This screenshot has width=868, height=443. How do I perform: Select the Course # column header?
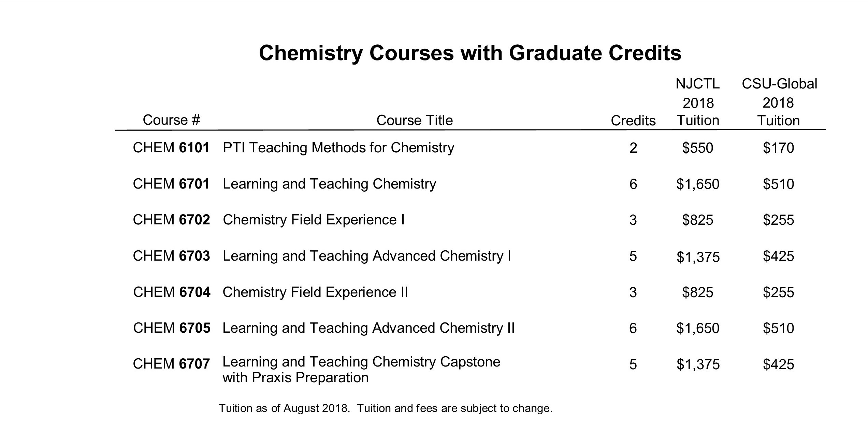pyautogui.click(x=171, y=120)
